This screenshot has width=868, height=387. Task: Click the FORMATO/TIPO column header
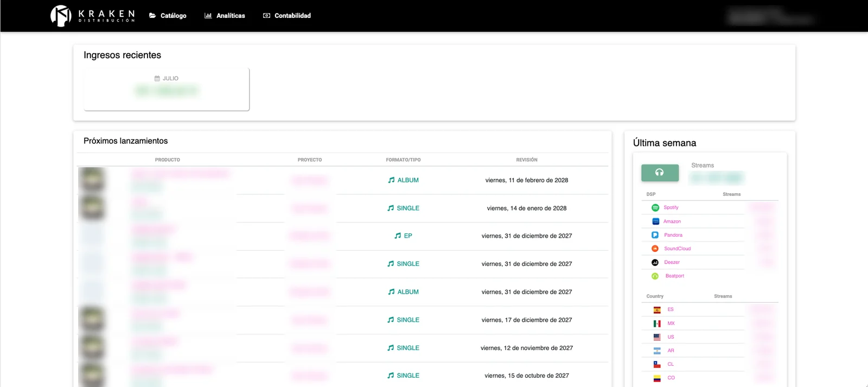coord(403,160)
